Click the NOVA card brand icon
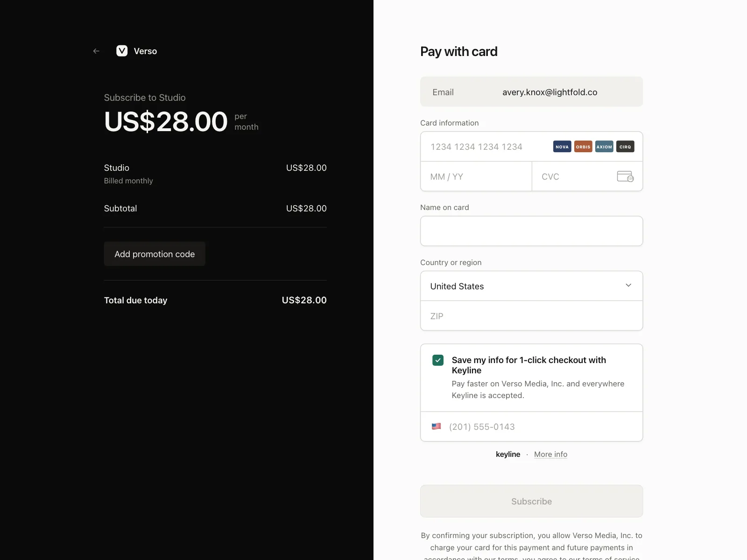 (562, 147)
